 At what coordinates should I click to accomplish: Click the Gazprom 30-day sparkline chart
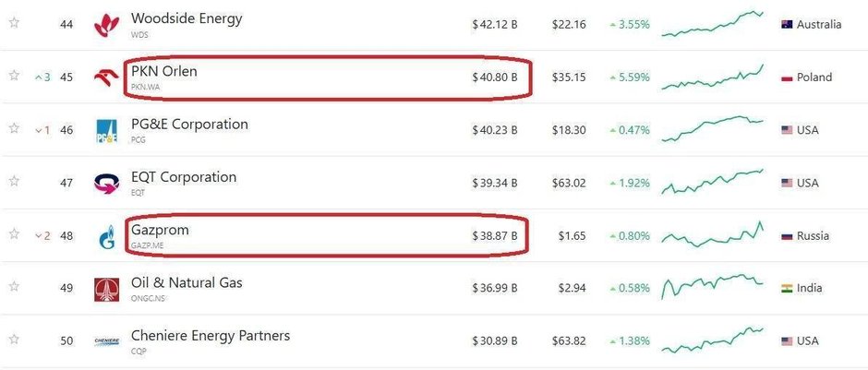click(712, 235)
